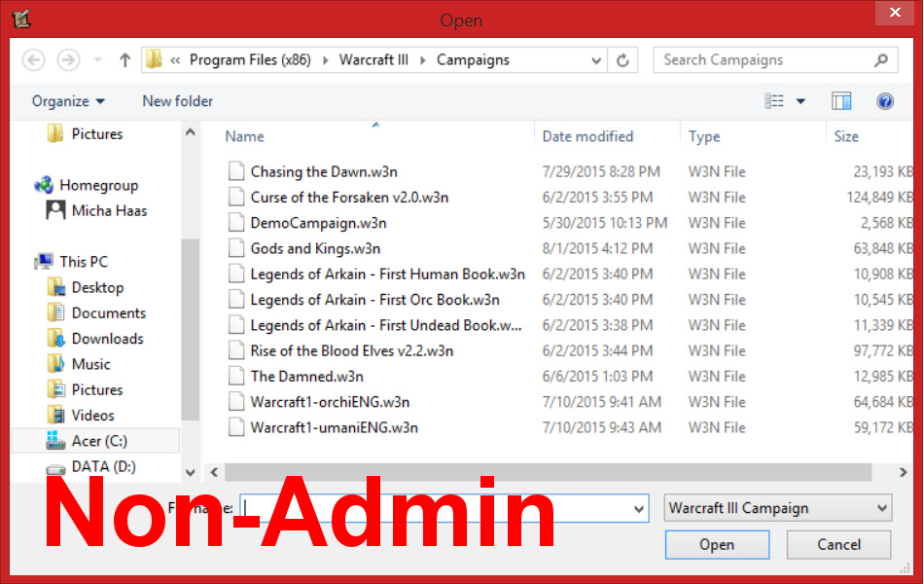Screen dimensions: 924x584
Task: Toggle the preview pane
Action: pyautogui.click(x=841, y=101)
